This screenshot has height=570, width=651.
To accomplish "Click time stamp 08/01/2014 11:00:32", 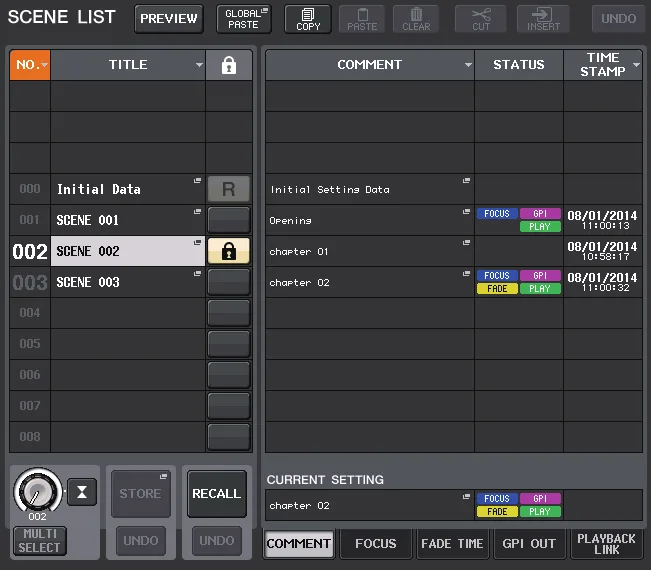I will pyautogui.click(x=602, y=282).
